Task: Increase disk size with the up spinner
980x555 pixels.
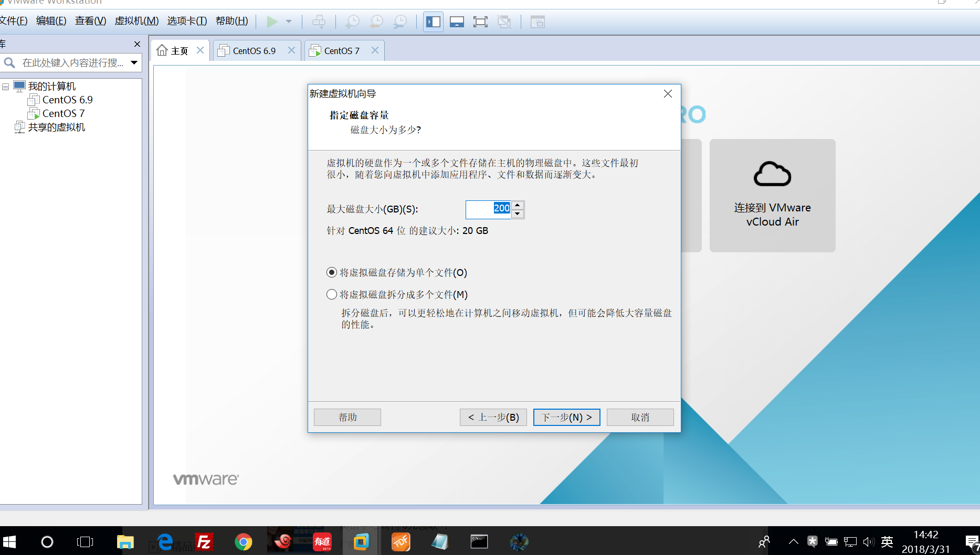Action: click(518, 205)
